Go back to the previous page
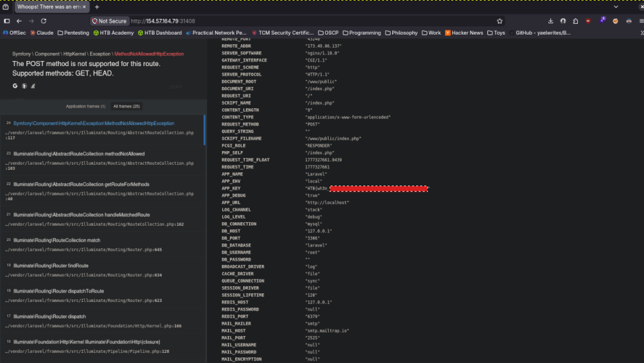This screenshot has width=644, height=363. click(x=19, y=21)
